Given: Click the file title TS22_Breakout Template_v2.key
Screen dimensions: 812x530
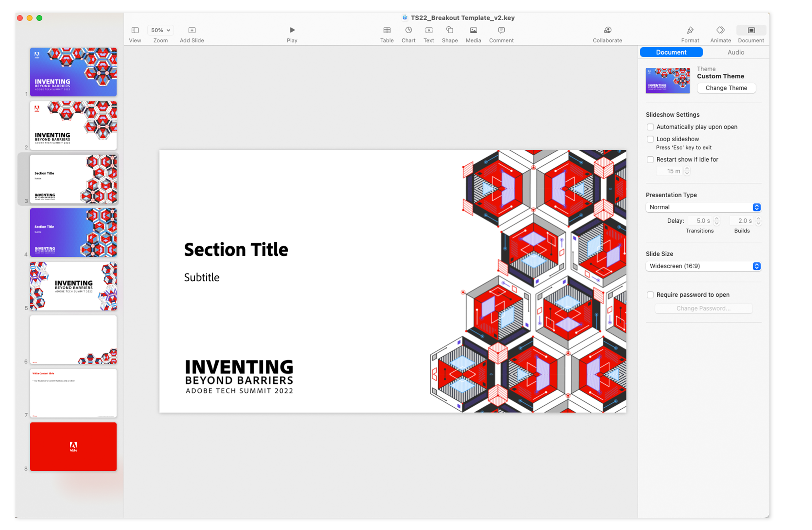Looking at the screenshot, I should pyautogui.click(x=462, y=18).
